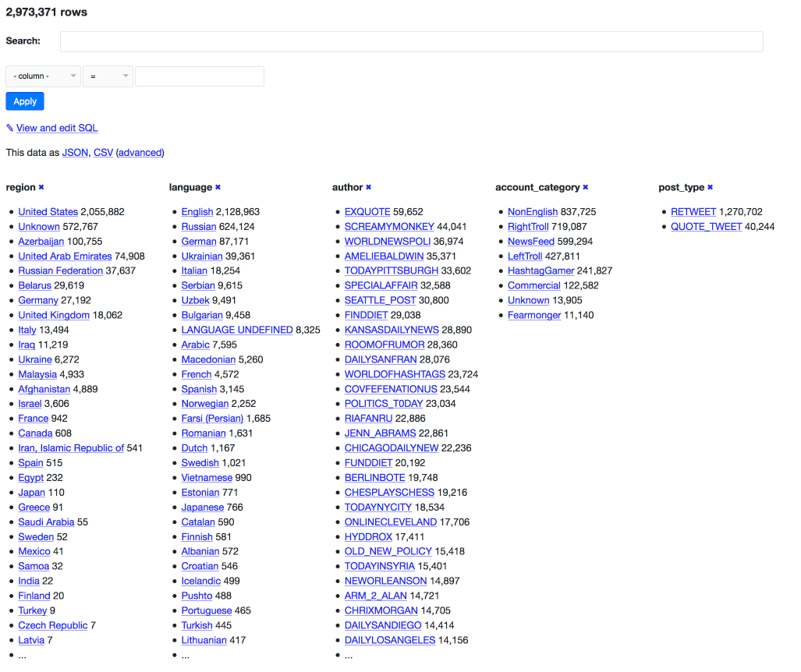
Task: Pick Saudi Arabia in region facet
Action: [x=47, y=522]
